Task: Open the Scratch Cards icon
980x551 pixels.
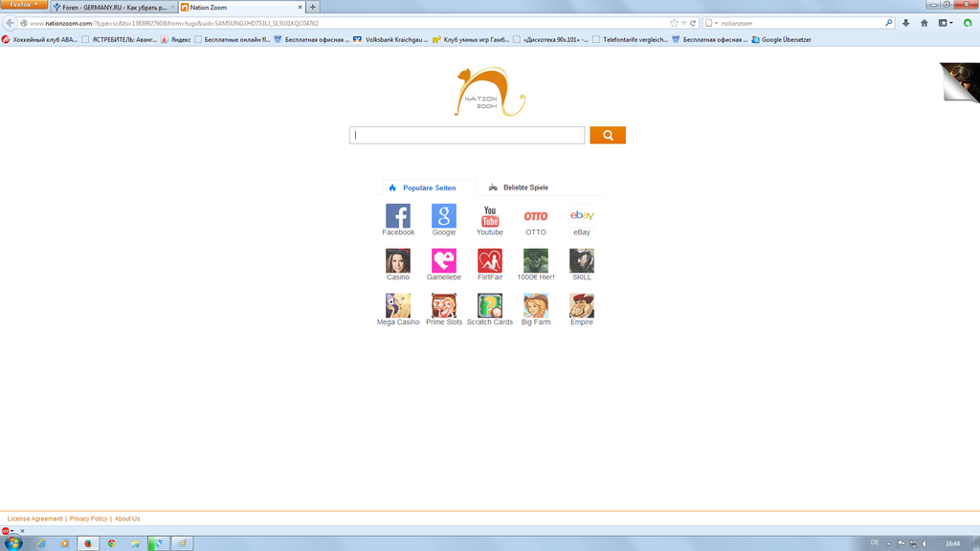Action: 489,305
